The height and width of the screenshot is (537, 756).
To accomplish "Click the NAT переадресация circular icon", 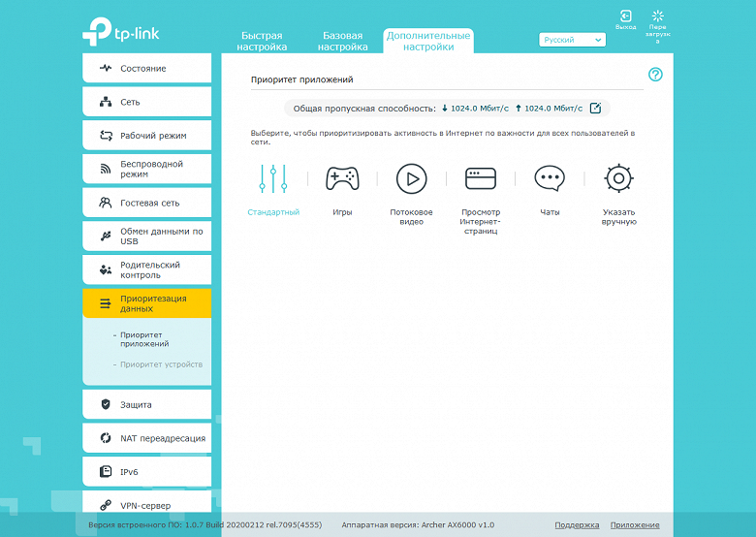I will (106, 438).
